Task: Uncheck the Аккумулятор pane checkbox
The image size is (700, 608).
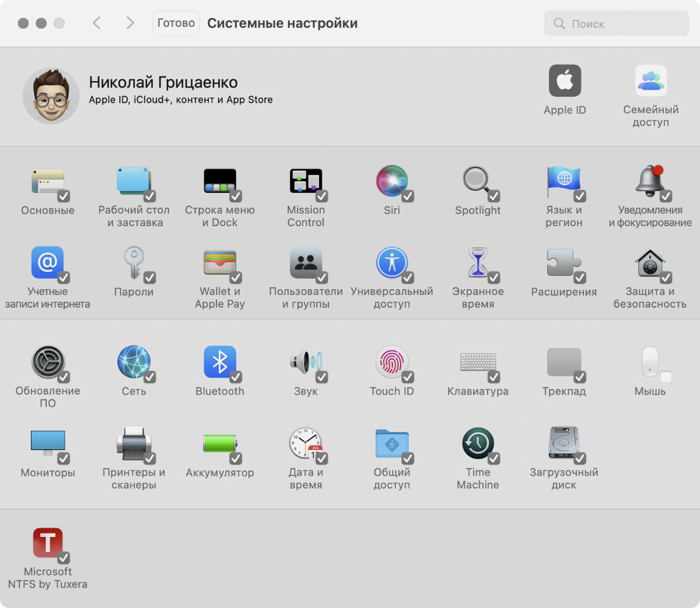Action: 236,459
